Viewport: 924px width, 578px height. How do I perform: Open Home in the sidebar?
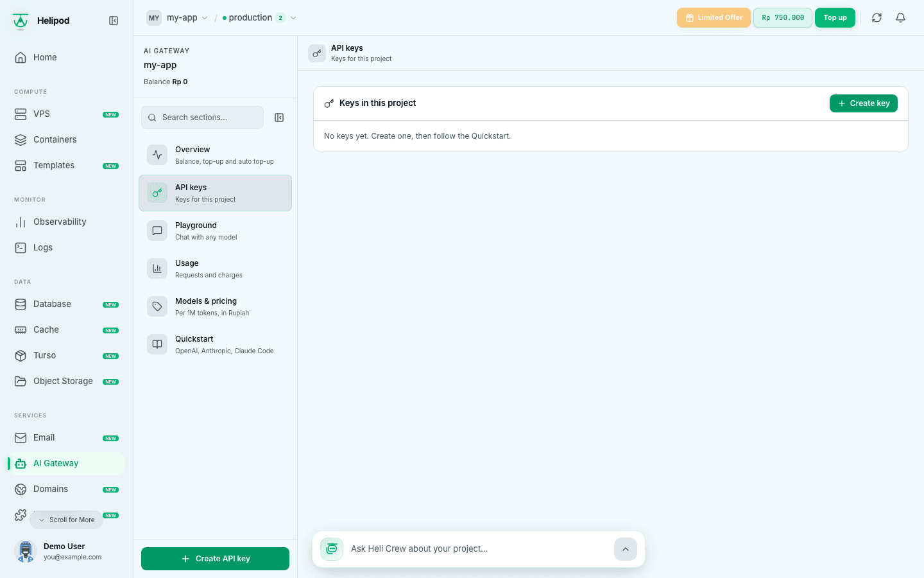coord(67,57)
